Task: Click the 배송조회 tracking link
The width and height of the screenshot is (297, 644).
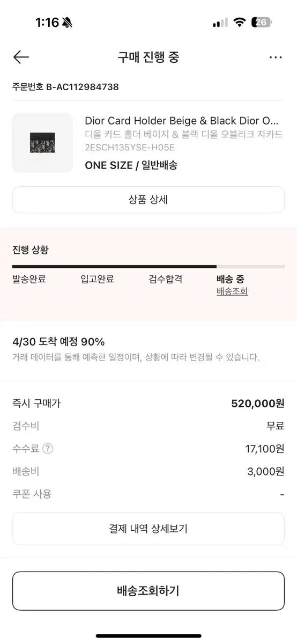Action: [232, 291]
